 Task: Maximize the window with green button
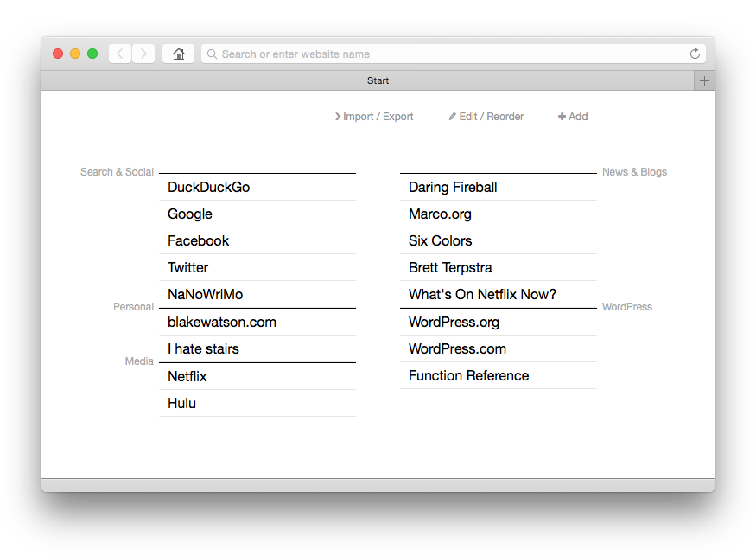92,54
